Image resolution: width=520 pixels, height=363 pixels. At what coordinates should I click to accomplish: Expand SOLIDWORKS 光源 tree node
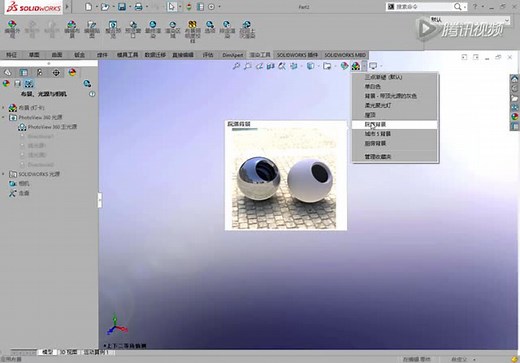4,174
